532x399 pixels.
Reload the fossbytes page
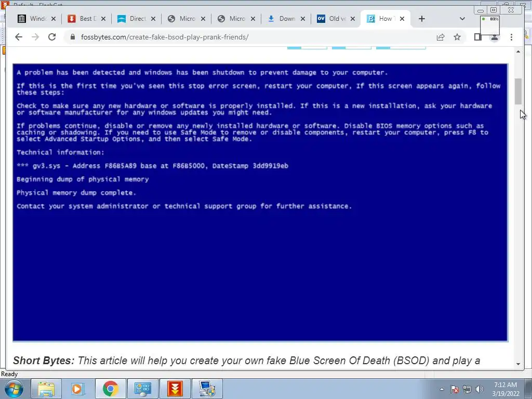pos(52,37)
